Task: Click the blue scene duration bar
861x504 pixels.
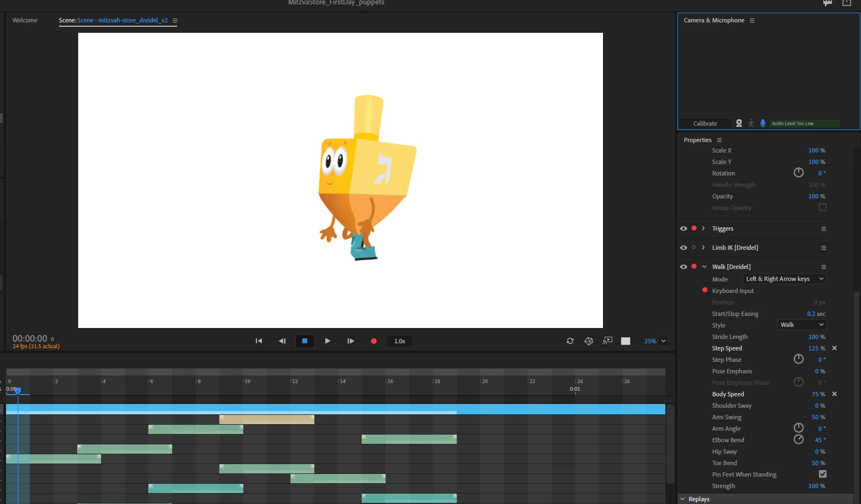Action: (335, 409)
